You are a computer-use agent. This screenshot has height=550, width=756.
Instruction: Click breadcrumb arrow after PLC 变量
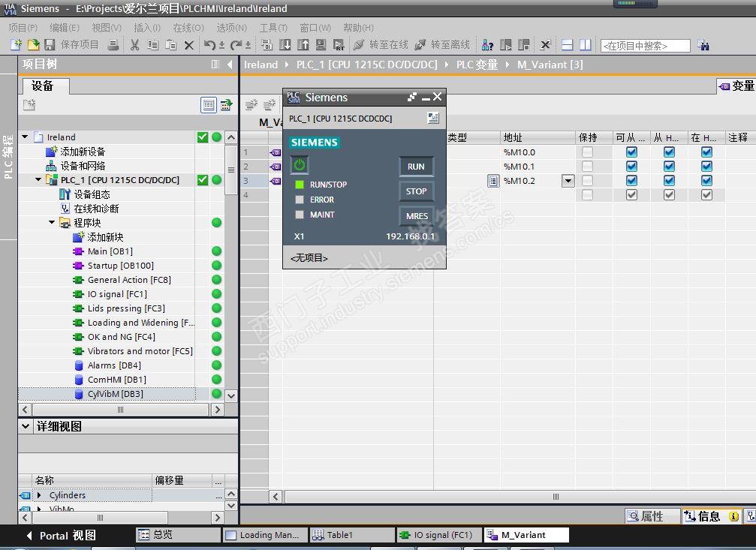[x=508, y=65]
